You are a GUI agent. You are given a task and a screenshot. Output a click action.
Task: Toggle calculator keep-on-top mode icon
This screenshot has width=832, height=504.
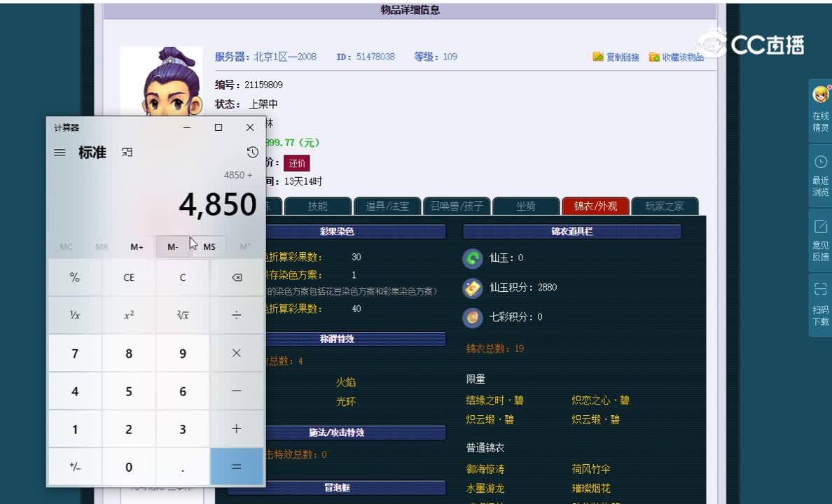tap(127, 153)
